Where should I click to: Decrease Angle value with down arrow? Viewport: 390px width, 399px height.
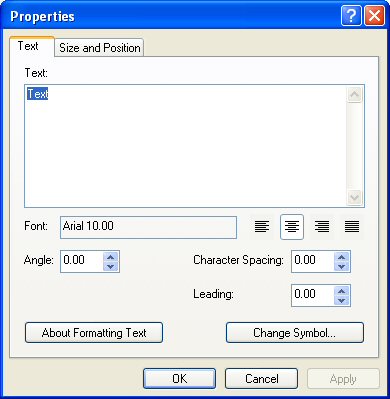coord(111,266)
